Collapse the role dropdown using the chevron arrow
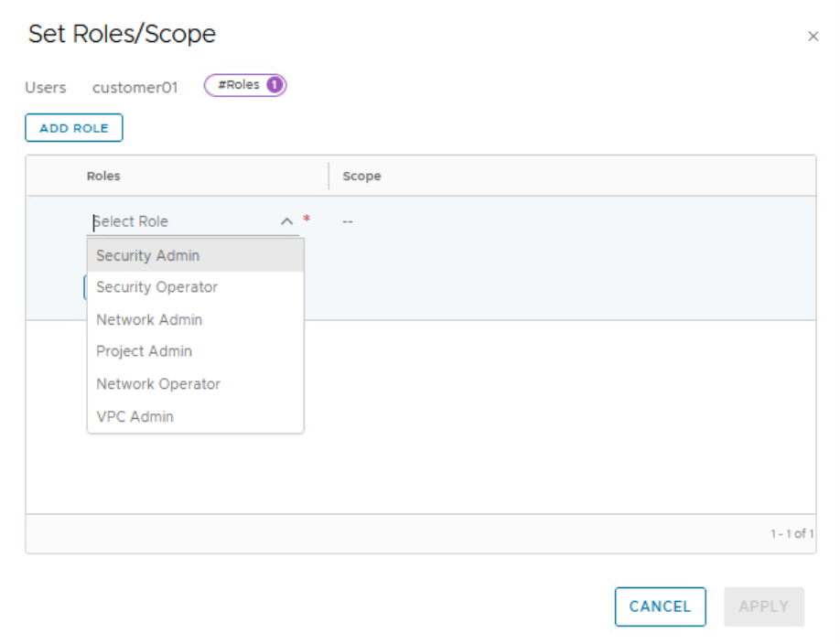The height and width of the screenshot is (644, 840). click(x=286, y=221)
